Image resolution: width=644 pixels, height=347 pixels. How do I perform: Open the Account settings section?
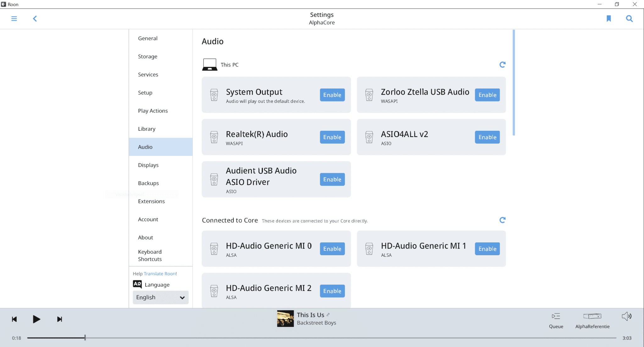click(x=161, y=219)
